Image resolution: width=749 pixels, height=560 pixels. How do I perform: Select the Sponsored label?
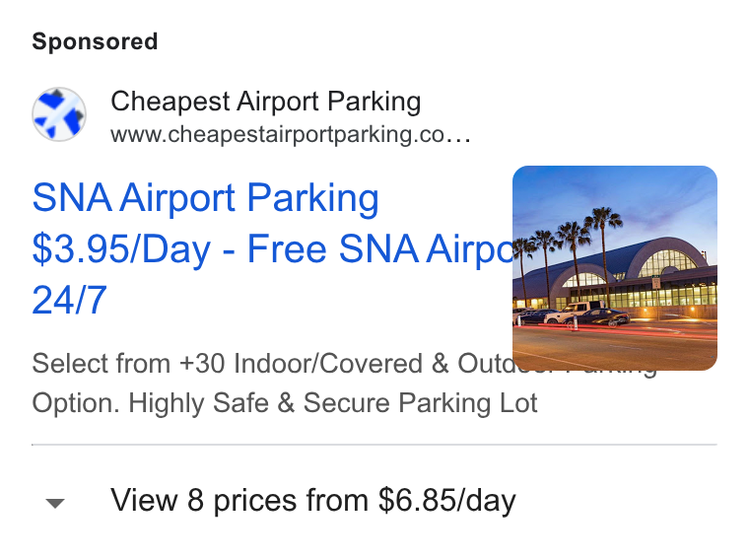click(x=95, y=41)
